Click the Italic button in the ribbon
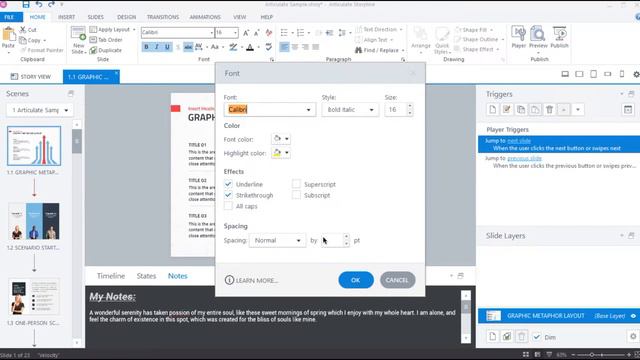 pos(156,47)
